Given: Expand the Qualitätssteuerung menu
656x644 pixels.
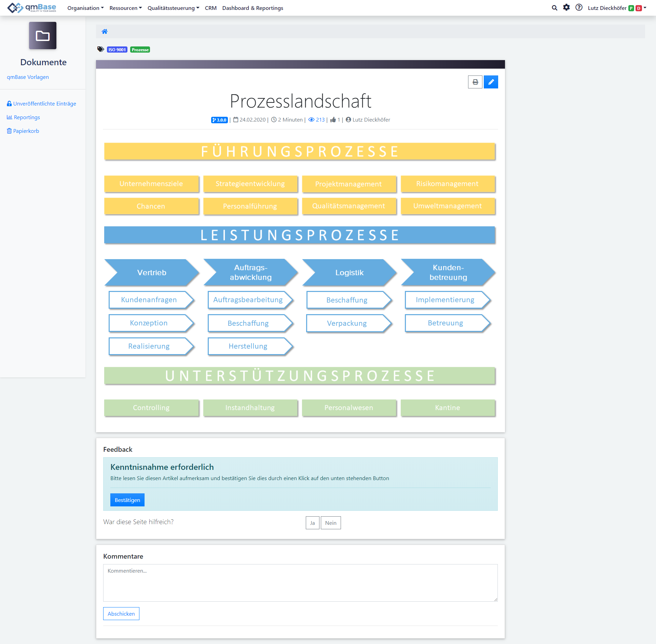Looking at the screenshot, I should (173, 8).
